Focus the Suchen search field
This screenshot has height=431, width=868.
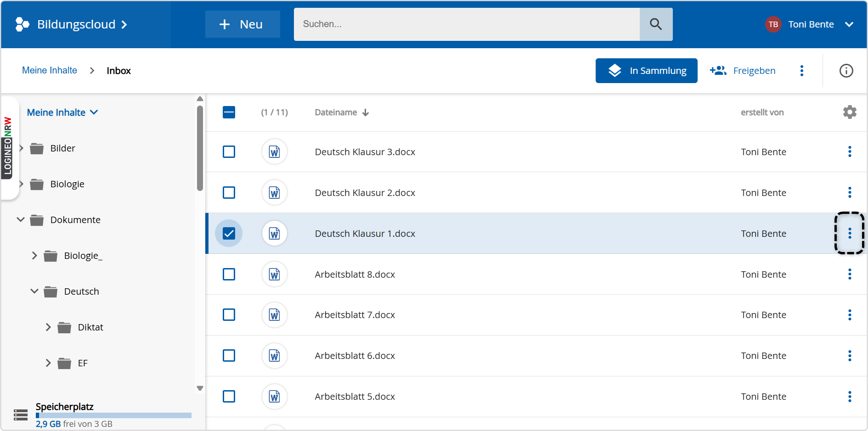click(467, 24)
